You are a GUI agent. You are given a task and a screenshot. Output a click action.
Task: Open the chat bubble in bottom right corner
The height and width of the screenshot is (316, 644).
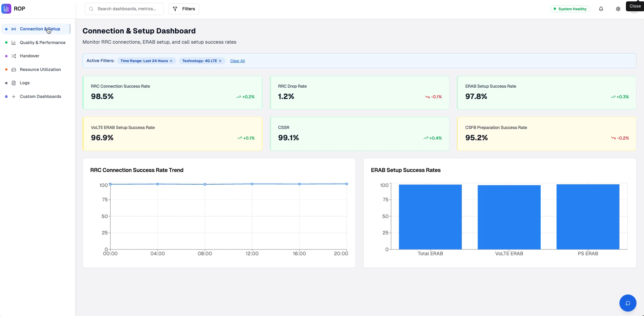(x=628, y=303)
